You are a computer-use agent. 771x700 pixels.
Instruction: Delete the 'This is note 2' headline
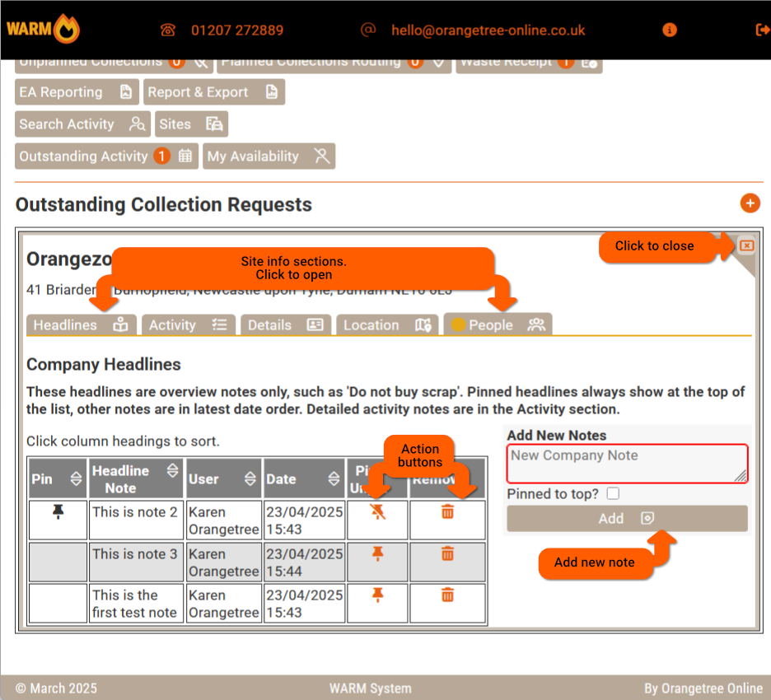[447, 512]
